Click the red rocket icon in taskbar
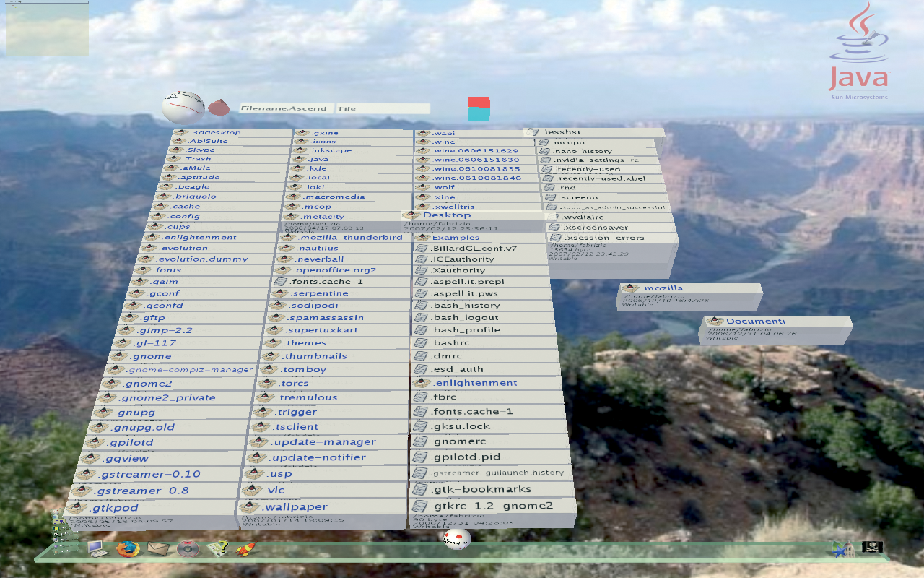The image size is (924, 578). pos(245,549)
